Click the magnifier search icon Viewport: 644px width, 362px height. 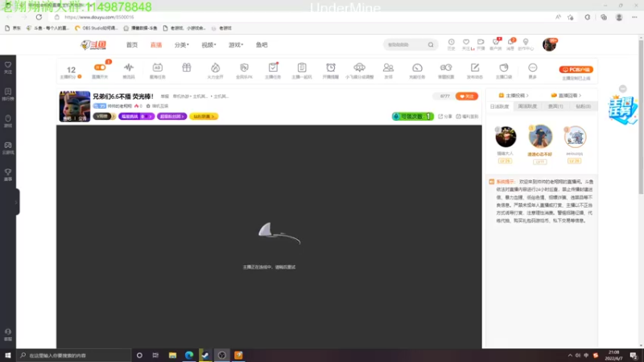(x=431, y=45)
